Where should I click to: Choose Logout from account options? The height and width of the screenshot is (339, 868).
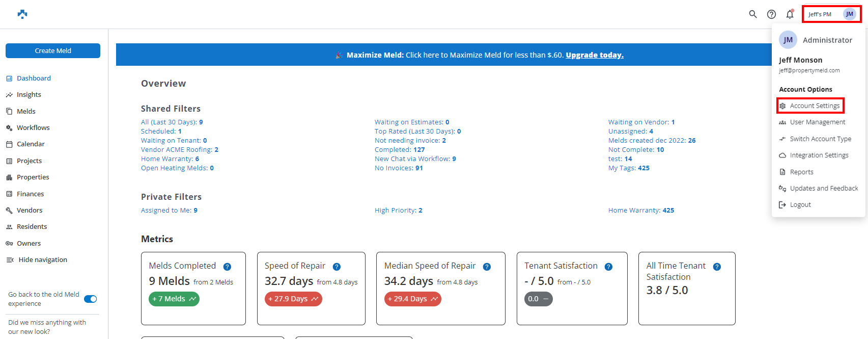(800, 205)
